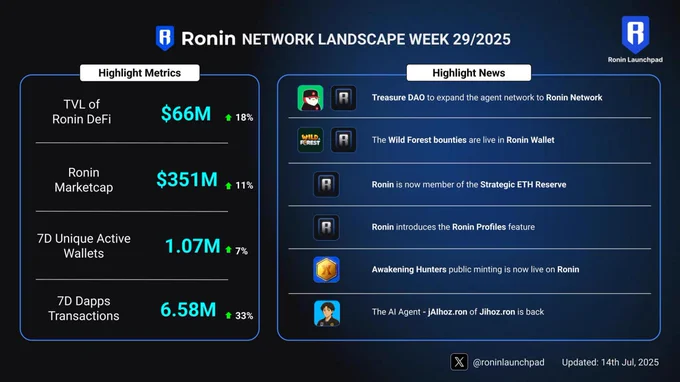Open the @roninlaunchpad handle
This screenshot has height=382, width=680.
click(x=508, y=362)
